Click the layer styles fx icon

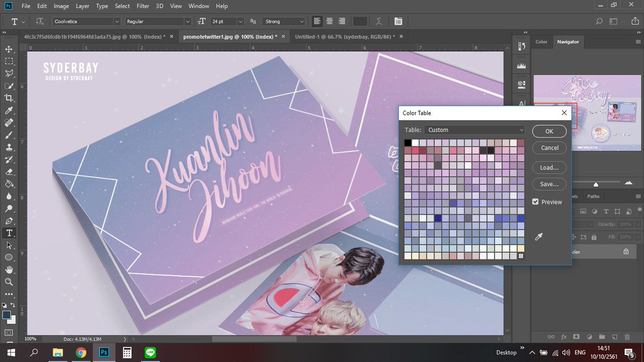(564, 337)
